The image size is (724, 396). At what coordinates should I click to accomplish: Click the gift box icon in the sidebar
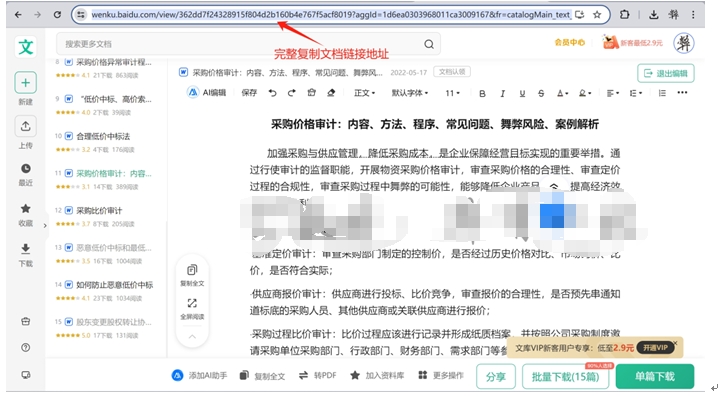25,321
